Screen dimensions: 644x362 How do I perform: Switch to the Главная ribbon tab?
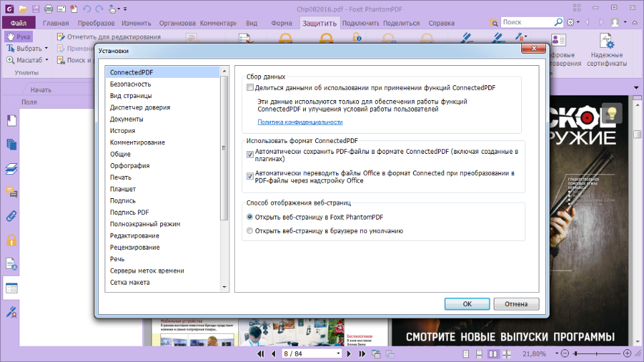pyautogui.click(x=56, y=23)
